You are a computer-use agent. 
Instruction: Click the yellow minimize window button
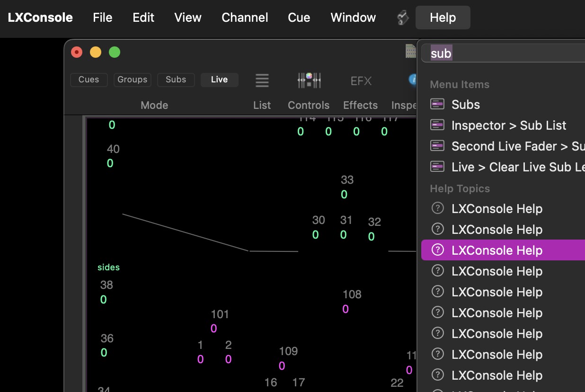(x=96, y=52)
